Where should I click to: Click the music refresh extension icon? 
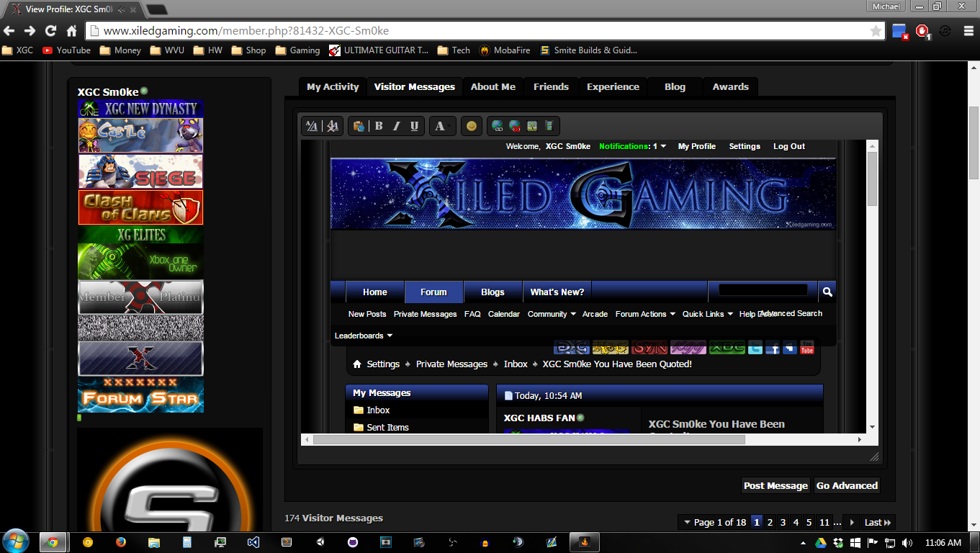pyautogui.click(x=945, y=31)
